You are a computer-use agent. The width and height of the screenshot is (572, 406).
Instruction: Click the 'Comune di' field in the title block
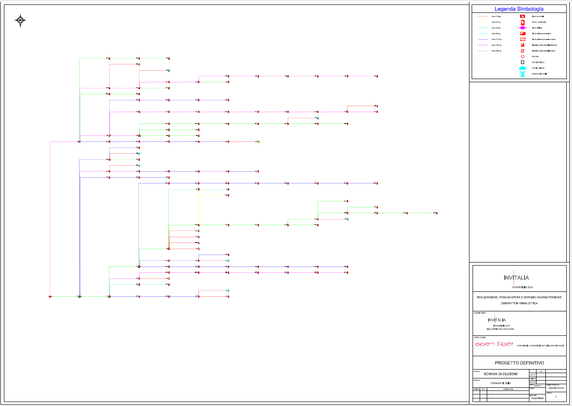click(500, 383)
